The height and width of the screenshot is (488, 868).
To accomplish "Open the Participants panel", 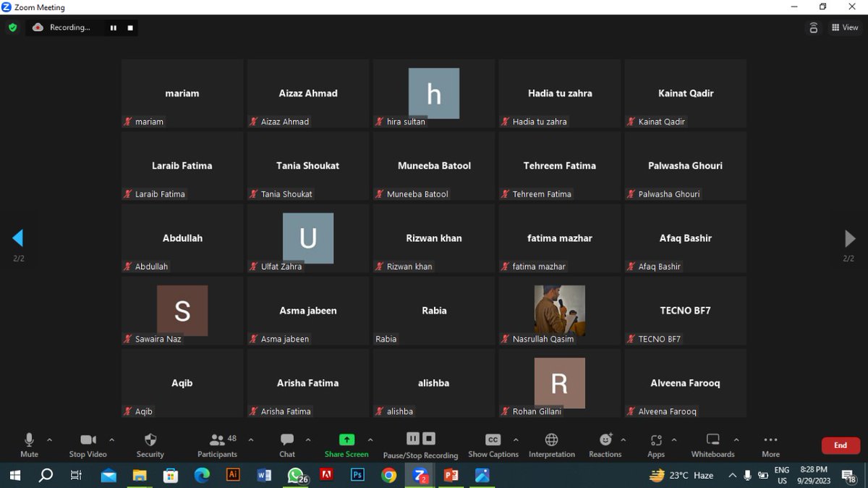I will coord(217,445).
